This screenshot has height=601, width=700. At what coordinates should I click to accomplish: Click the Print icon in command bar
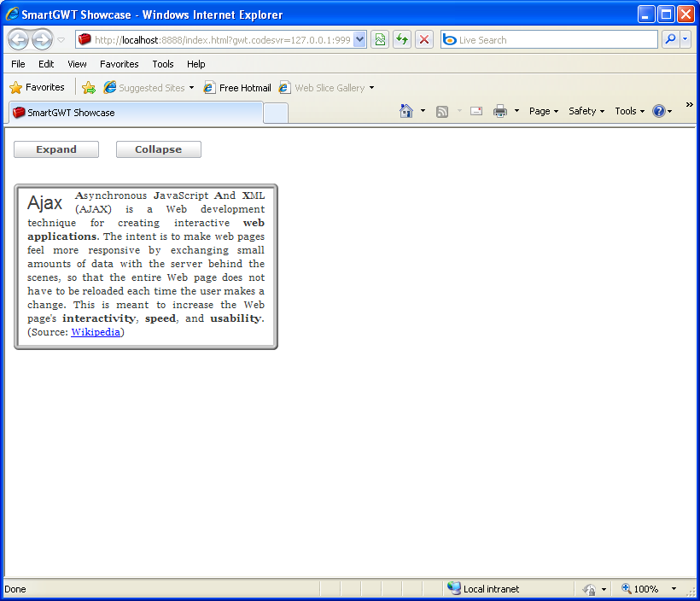click(500, 111)
